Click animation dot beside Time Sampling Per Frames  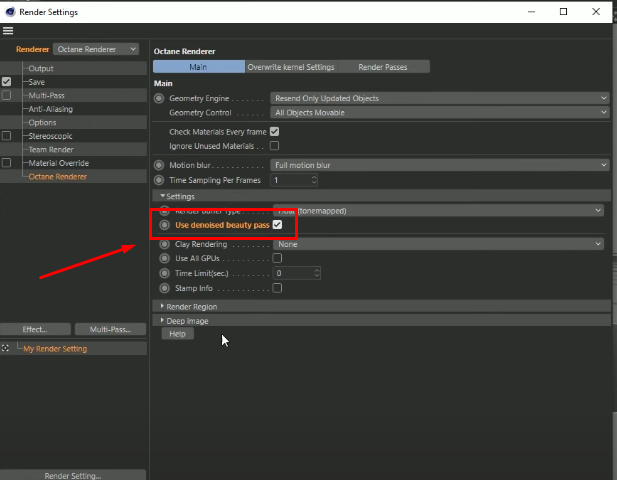[159, 180]
